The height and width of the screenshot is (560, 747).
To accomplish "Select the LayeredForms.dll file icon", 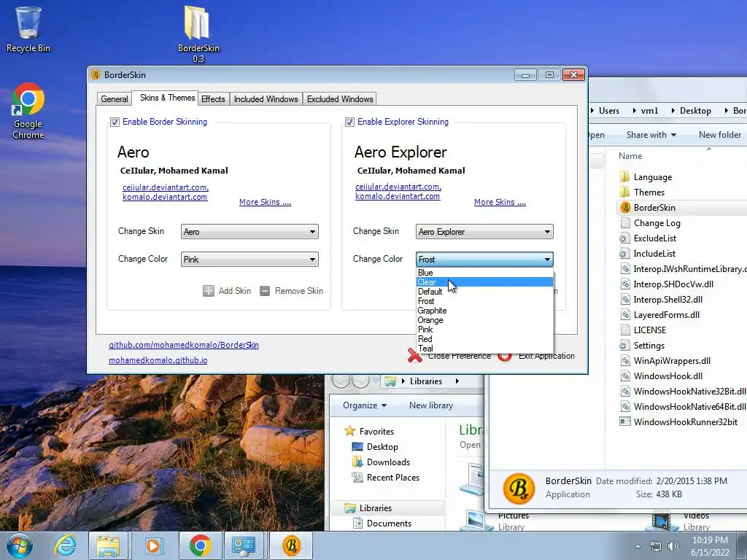I will coord(624,314).
